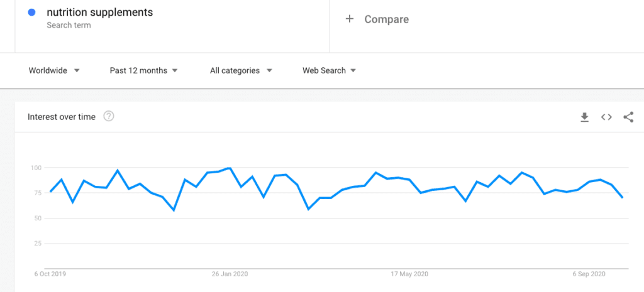Select the 6 Oct 2019 axis label
644x292 pixels.
(49, 274)
